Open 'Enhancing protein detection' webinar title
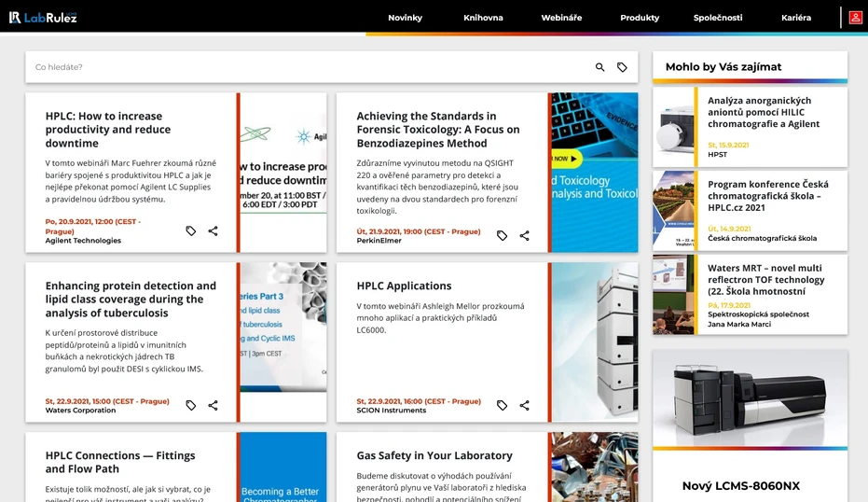 tap(131, 300)
